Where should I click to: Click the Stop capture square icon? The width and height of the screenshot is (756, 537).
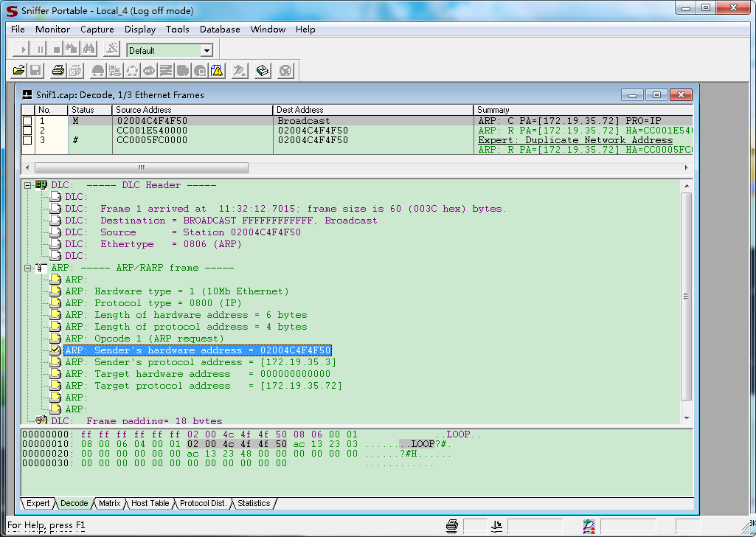(56, 49)
